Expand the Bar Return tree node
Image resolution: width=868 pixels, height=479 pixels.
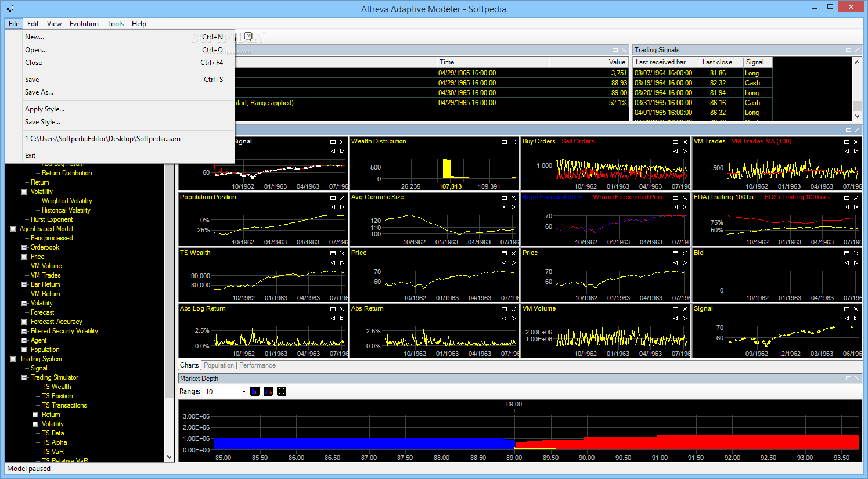[x=24, y=284]
